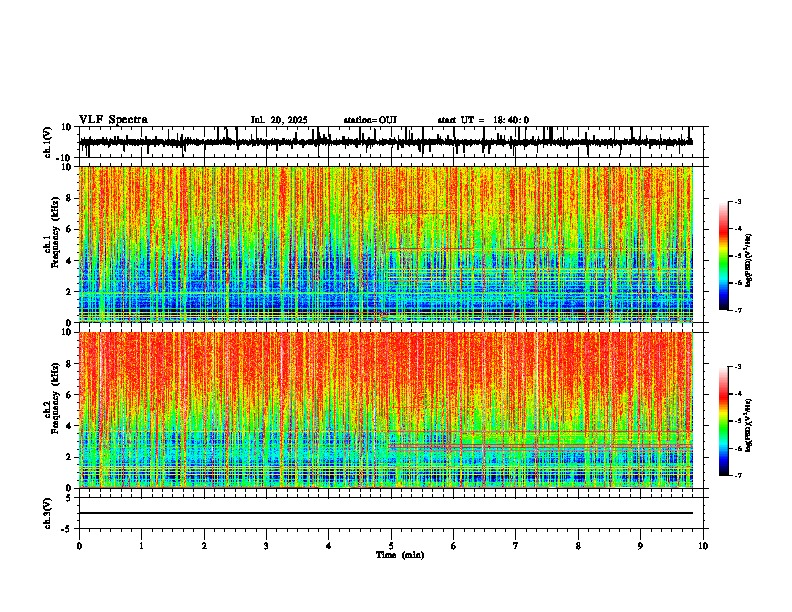Click inside the ch.1 frequency spectrogram
This screenshot has height=612, width=792.
[386, 244]
